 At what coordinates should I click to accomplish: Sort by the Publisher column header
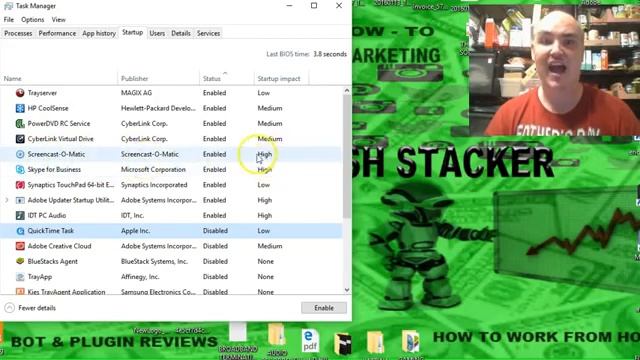159,78
